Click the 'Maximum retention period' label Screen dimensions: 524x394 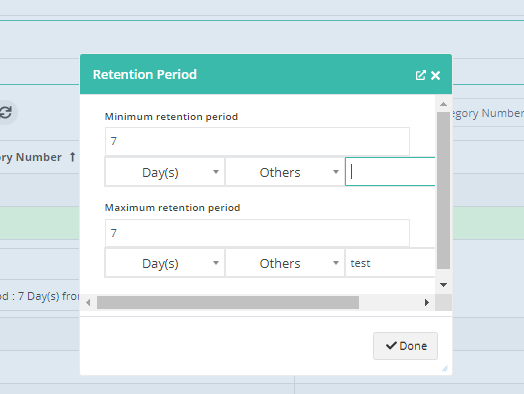(x=172, y=208)
